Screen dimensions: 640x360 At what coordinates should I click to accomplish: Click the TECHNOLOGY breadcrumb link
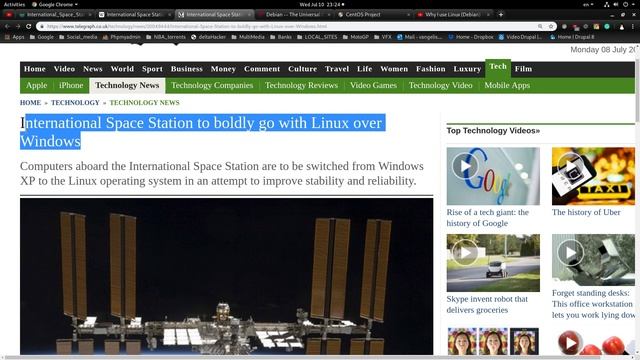(x=75, y=103)
